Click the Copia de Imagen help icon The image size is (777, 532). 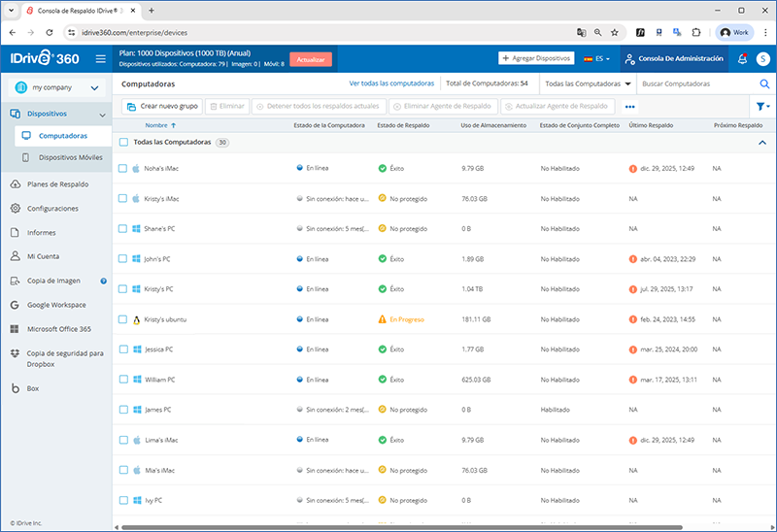pyautogui.click(x=103, y=281)
